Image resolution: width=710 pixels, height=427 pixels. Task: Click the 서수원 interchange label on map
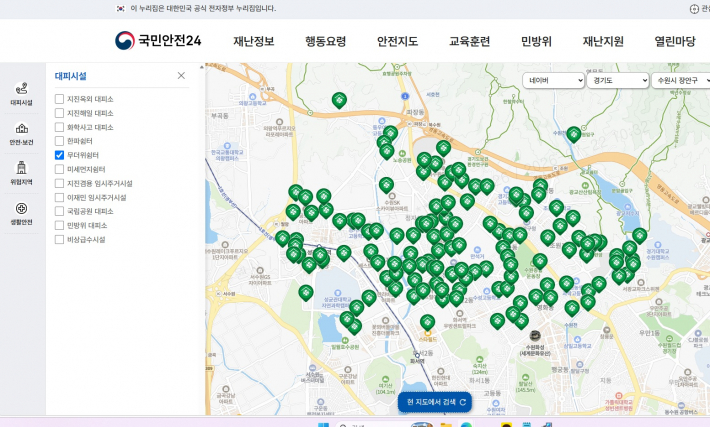tap(229, 293)
